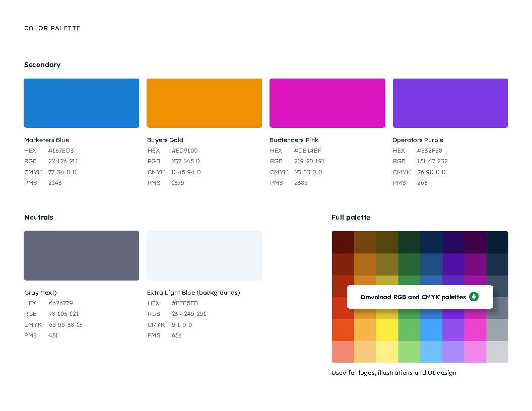Click the Gray (text) label
The height and width of the screenshot is (411, 532).
(x=40, y=293)
